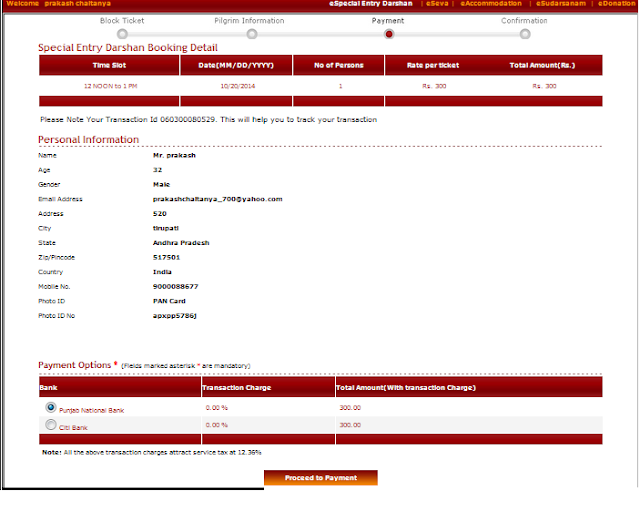640x512 pixels.
Task: Click the 'Welcome prakash chaitanya' text
Action: [58, 4]
